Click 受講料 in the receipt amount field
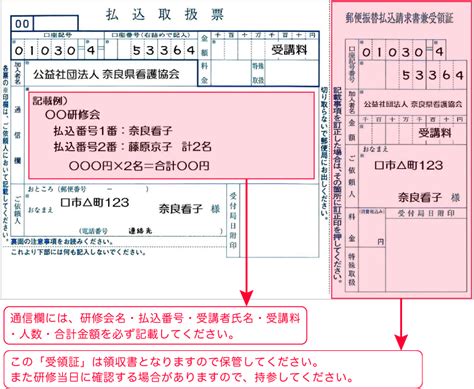 point(435,133)
